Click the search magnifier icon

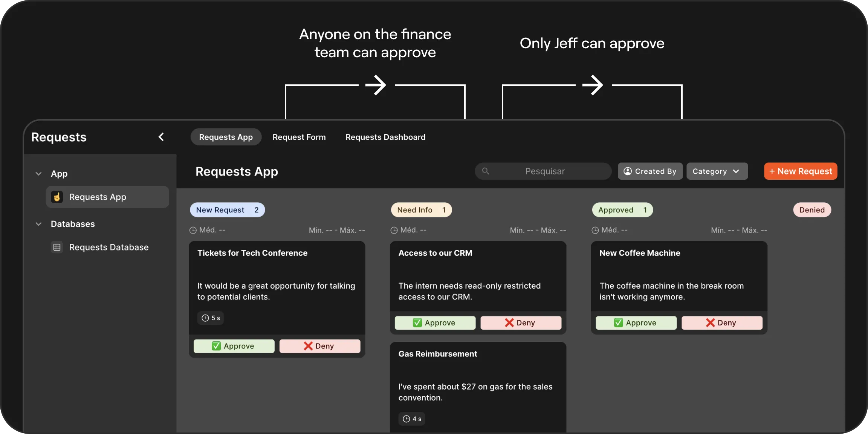coord(485,171)
